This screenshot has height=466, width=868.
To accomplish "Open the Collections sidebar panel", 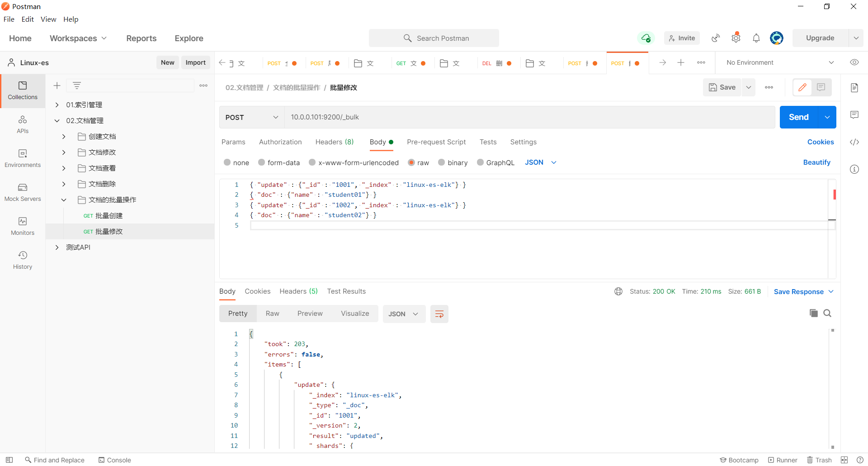I will pyautogui.click(x=23, y=90).
